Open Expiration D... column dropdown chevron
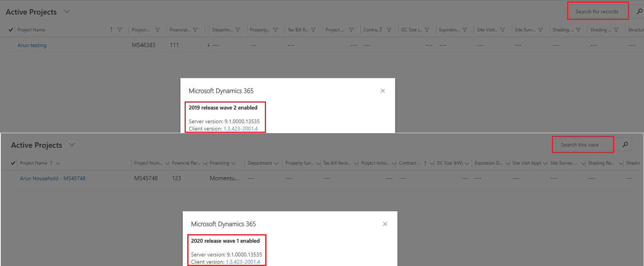Screen dimensions: 644x266 [x=507, y=163]
